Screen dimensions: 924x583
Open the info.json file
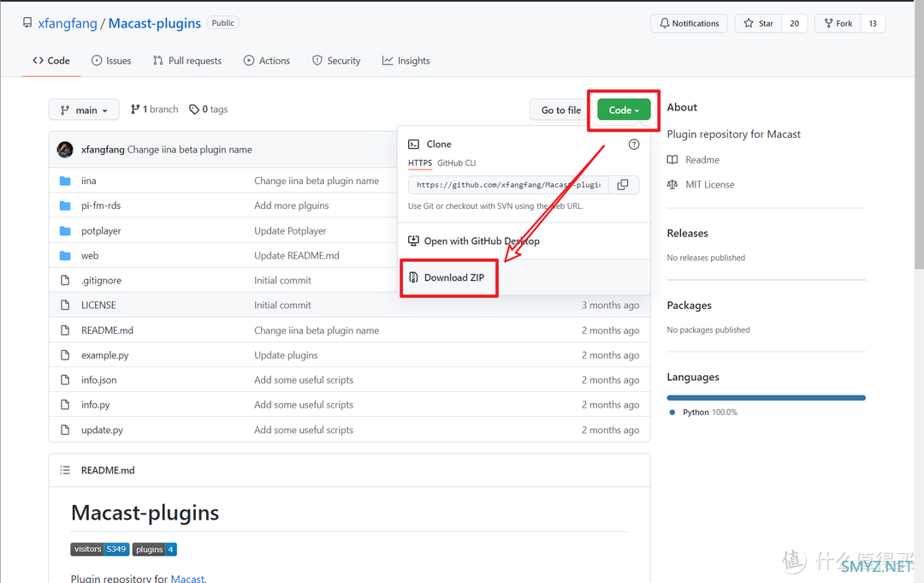pos(98,379)
